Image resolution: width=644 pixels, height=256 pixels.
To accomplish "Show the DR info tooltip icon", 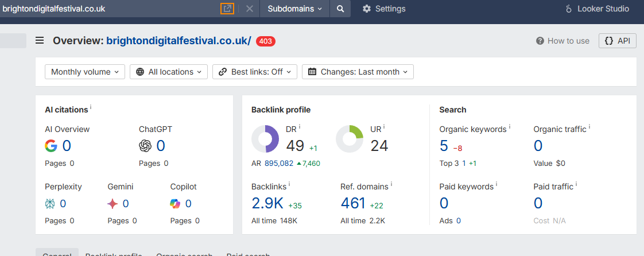I will click(300, 126).
